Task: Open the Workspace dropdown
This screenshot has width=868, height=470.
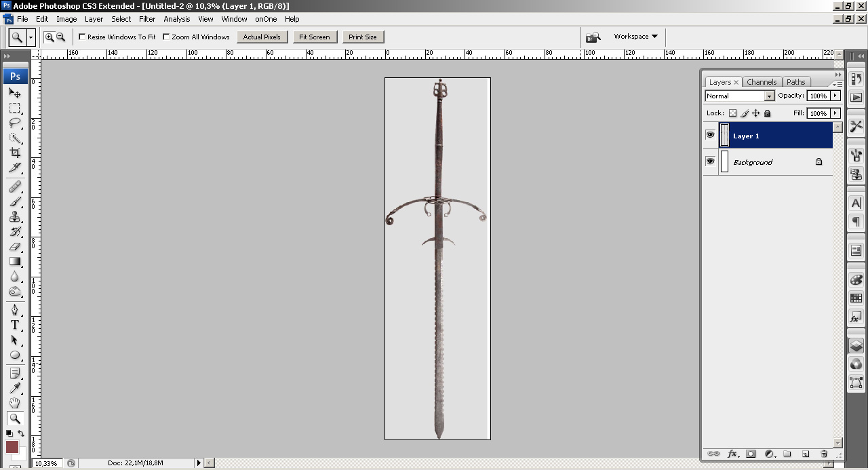Action: tap(635, 37)
